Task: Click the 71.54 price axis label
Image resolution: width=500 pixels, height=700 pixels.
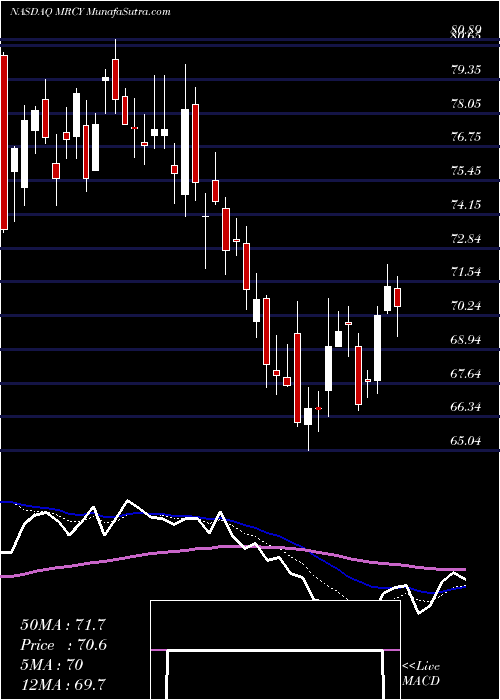Action: [x=466, y=272]
